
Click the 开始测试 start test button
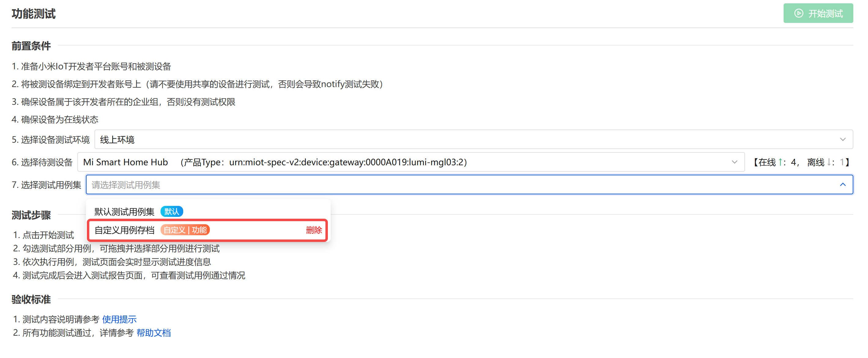point(818,13)
